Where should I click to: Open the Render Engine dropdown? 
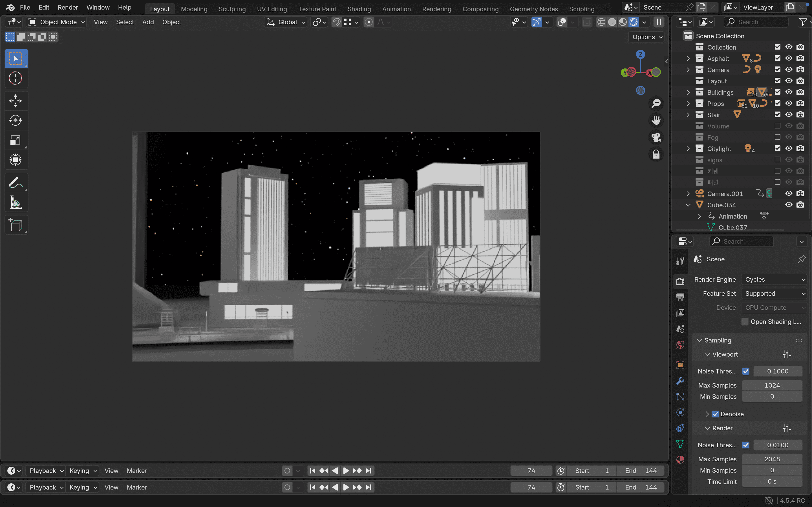(x=774, y=279)
